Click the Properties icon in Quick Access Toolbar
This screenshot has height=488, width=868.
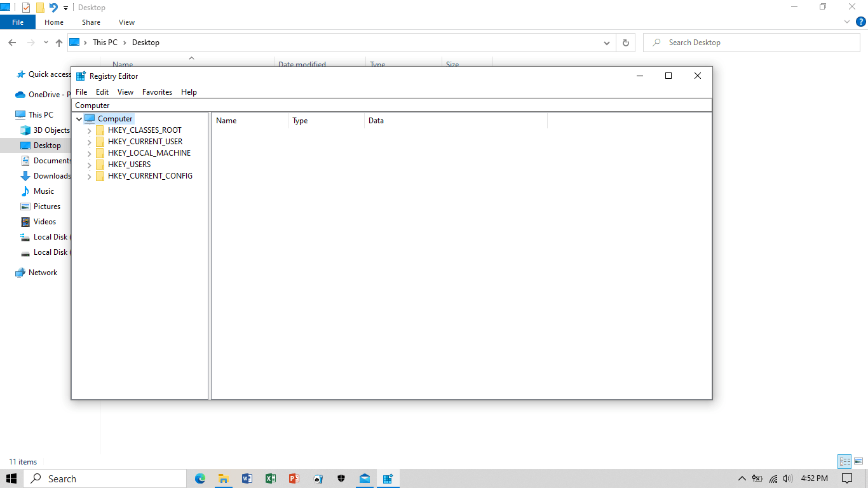coord(26,8)
